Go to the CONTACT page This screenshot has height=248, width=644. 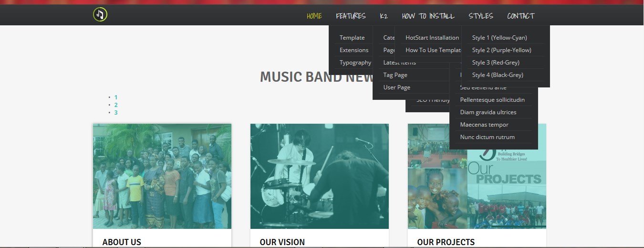521,16
